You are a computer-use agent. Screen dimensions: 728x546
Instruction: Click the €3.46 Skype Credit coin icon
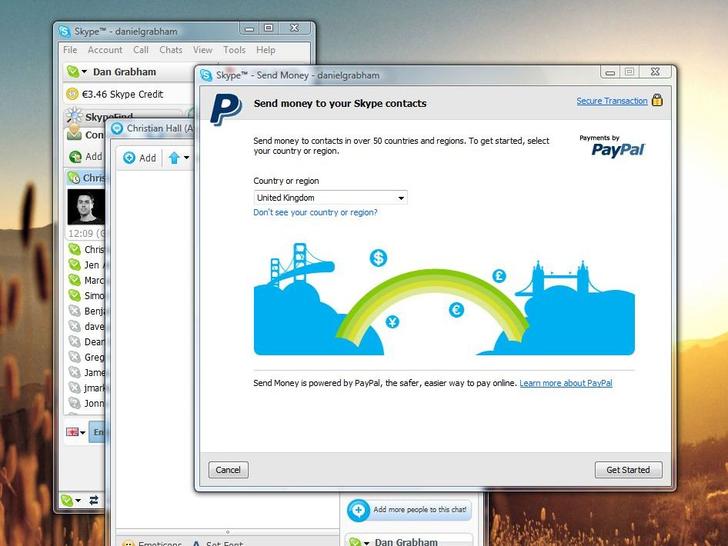tap(72, 94)
